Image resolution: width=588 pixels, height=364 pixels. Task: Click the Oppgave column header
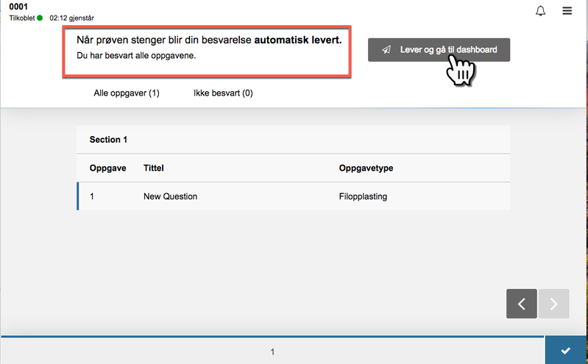click(107, 168)
